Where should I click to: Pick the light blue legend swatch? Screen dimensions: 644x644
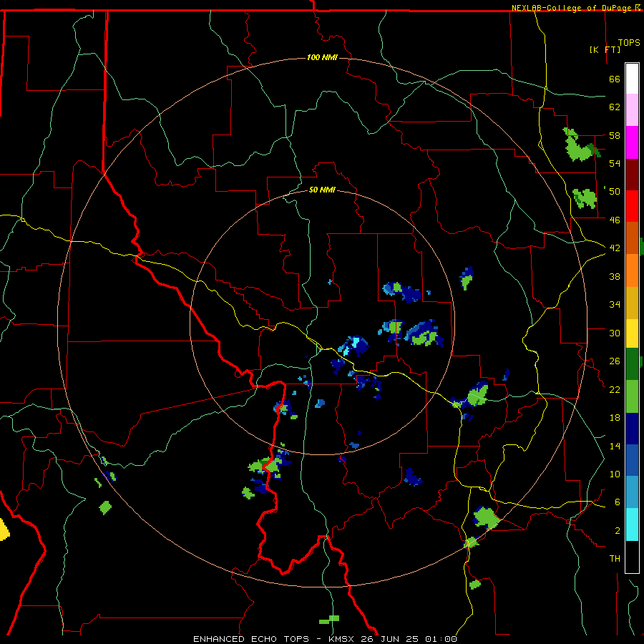pyautogui.click(x=632, y=492)
